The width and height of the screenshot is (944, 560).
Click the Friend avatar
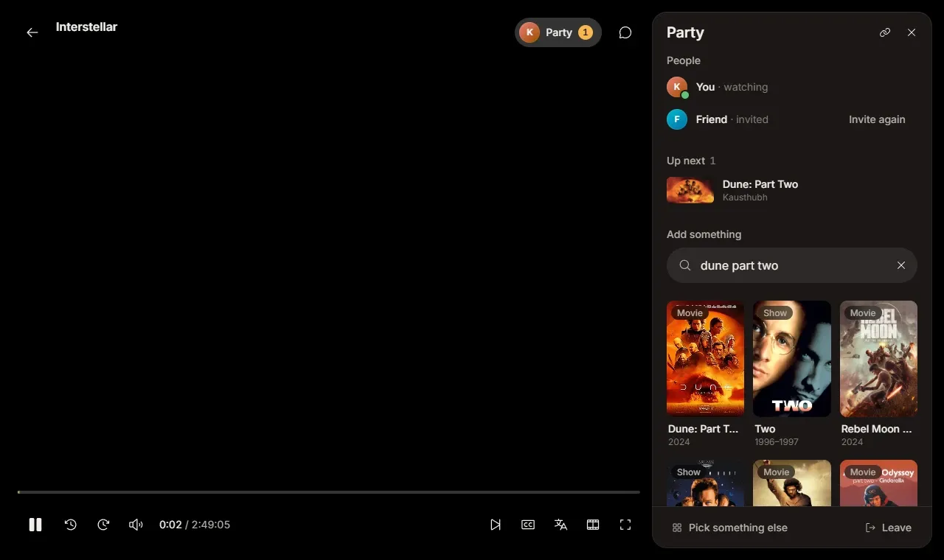677,119
